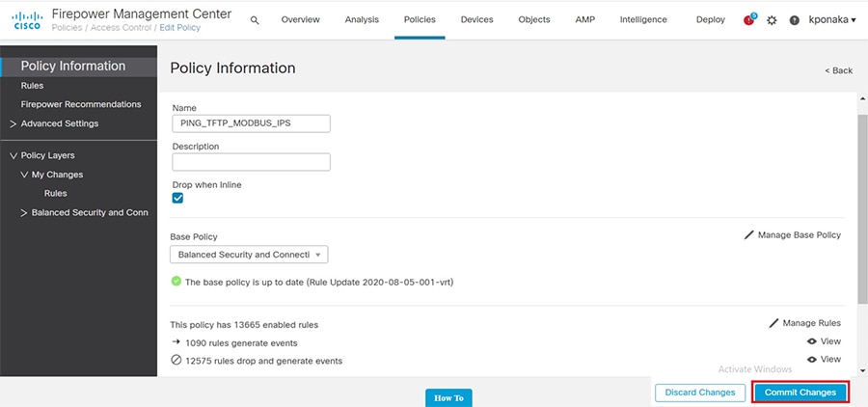Open the Analysis menu

coord(362,19)
